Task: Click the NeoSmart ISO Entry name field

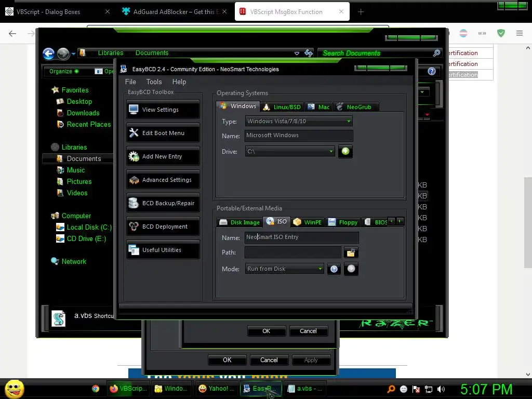Action: pyautogui.click(x=302, y=237)
